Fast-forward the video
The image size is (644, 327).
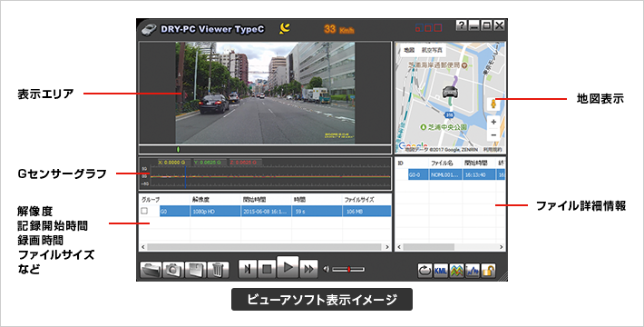(x=309, y=270)
